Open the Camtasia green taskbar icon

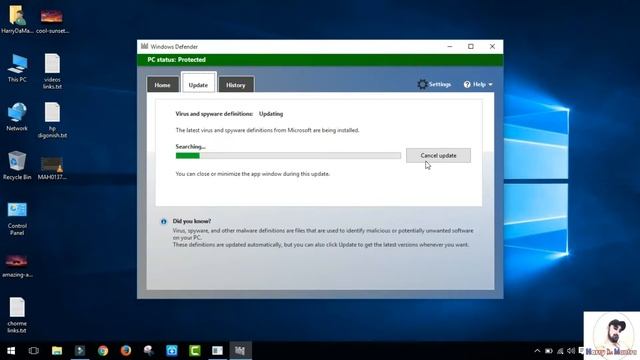[x=195, y=351]
